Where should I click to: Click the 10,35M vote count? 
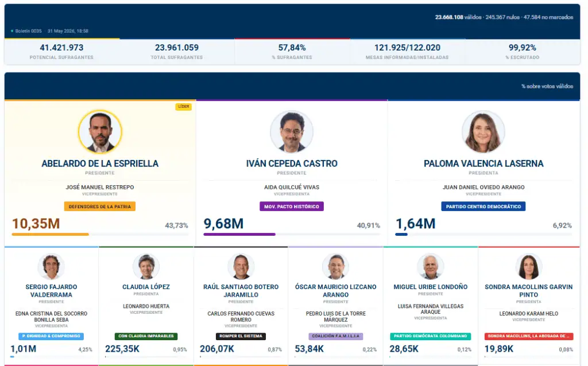coord(36,224)
